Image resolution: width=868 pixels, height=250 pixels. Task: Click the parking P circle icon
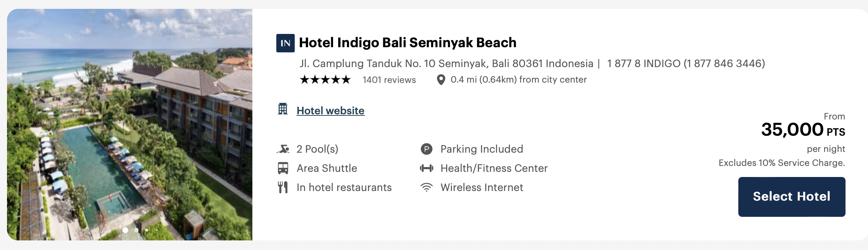pos(426,149)
